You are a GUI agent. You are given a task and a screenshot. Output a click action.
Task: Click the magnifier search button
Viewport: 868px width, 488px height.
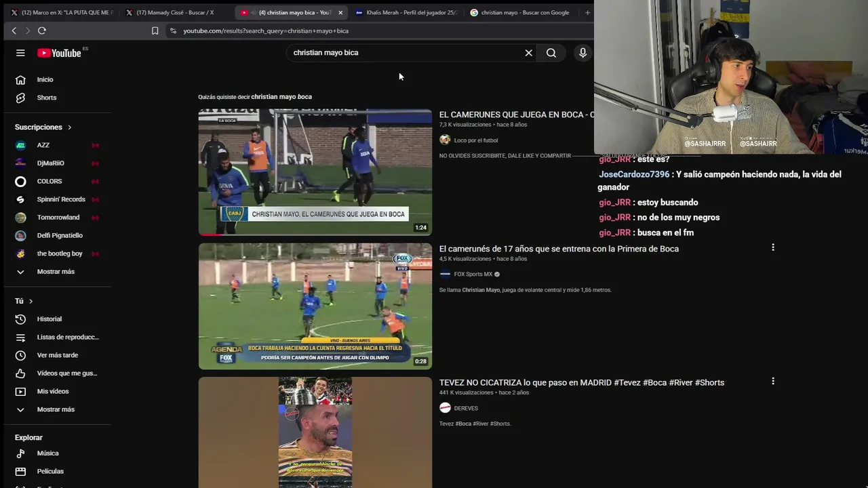click(x=551, y=53)
